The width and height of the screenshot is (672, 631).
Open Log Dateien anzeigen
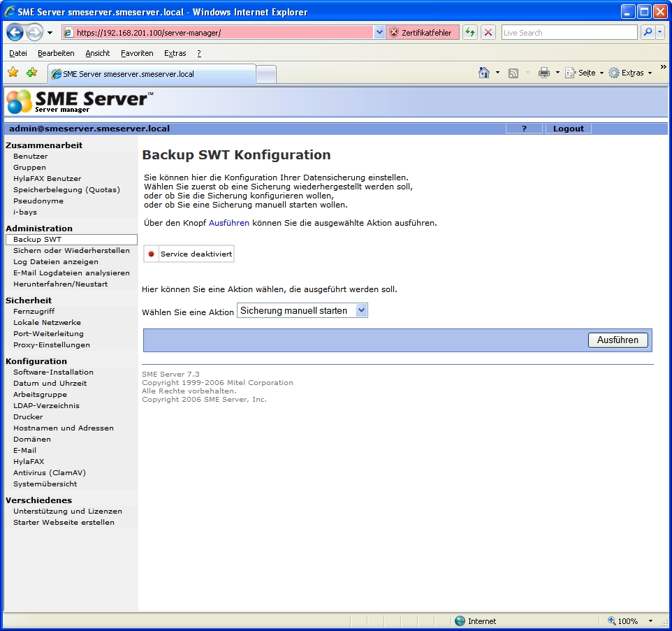click(x=56, y=261)
